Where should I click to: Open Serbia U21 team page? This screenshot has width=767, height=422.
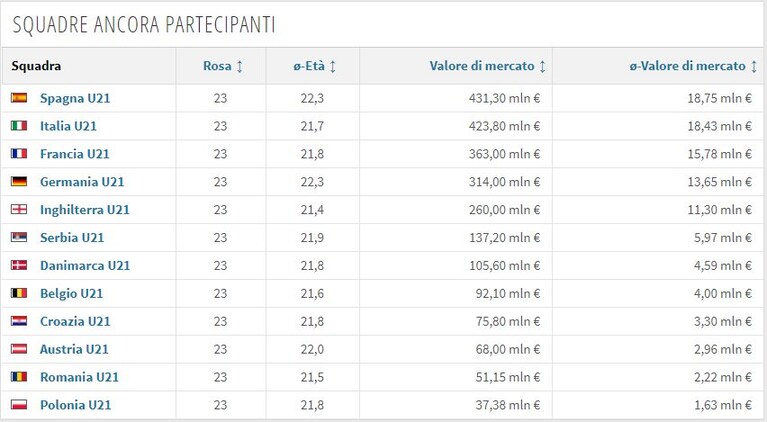pos(72,238)
